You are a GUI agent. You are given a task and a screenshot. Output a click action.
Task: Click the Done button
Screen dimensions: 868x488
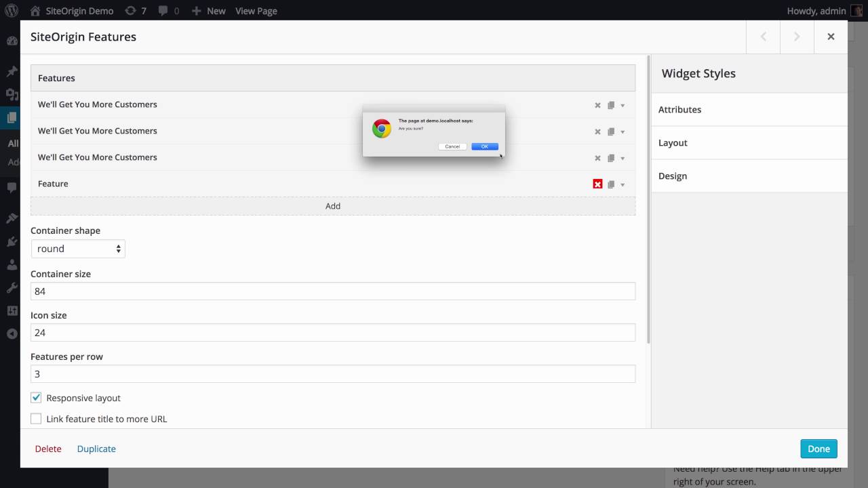point(818,449)
